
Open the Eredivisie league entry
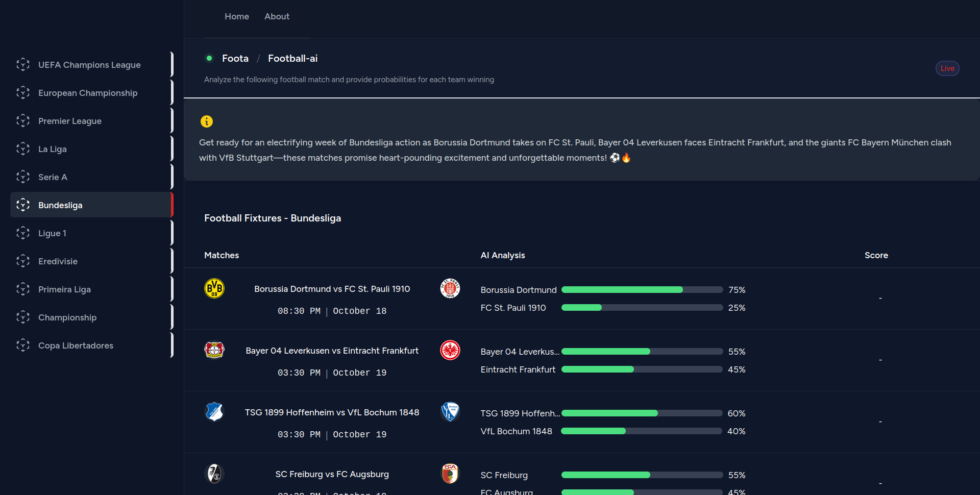pyautogui.click(x=92, y=261)
